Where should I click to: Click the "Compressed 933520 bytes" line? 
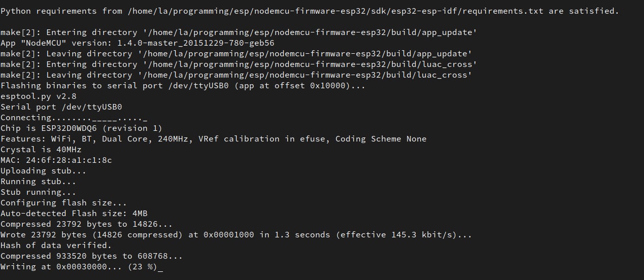pos(91,256)
